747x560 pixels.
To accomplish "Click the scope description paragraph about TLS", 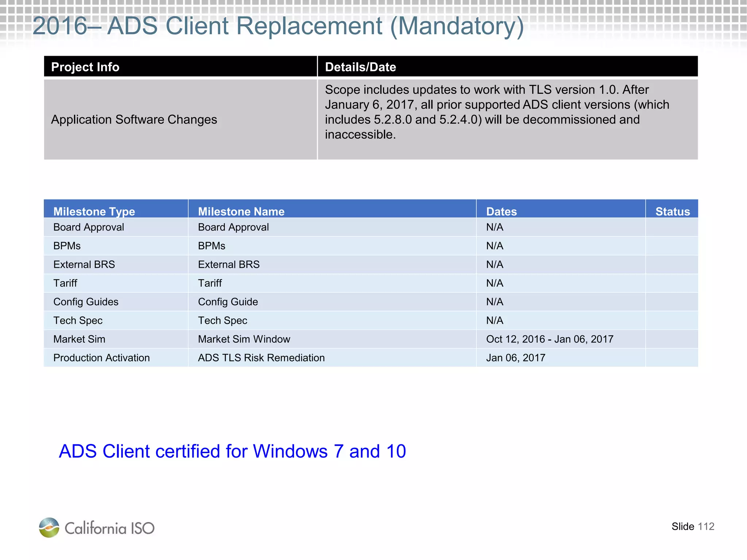I will (x=497, y=112).
